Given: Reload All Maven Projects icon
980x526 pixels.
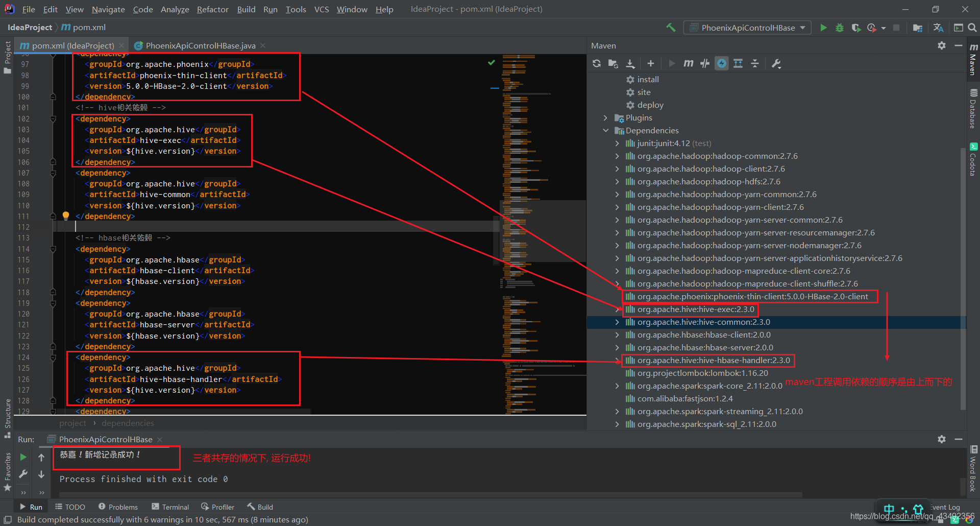Looking at the screenshot, I should coord(597,63).
